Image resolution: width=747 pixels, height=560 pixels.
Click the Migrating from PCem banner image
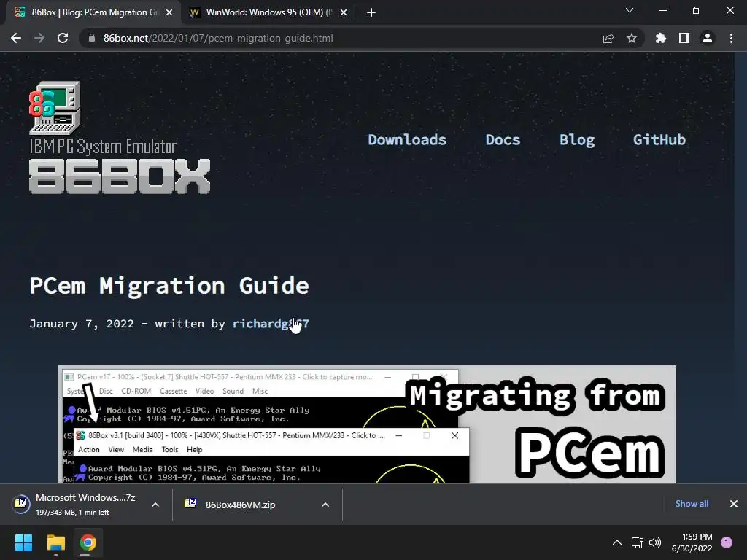tap(367, 424)
